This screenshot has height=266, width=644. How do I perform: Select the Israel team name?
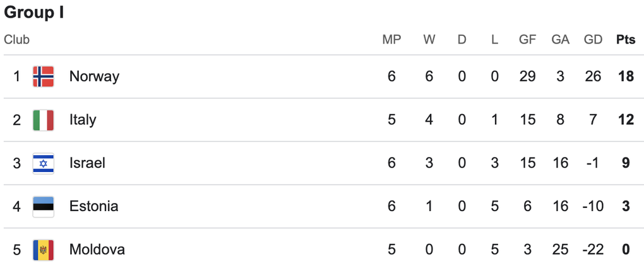87,163
